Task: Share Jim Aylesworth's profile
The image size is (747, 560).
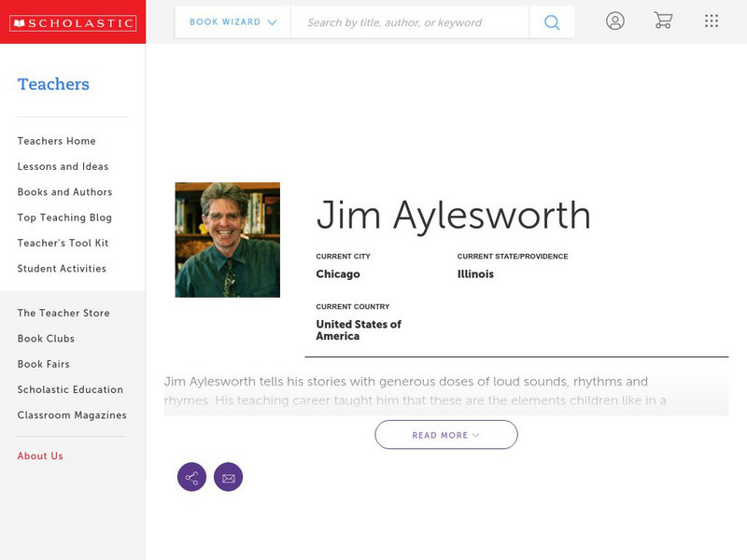Action: (x=191, y=476)
